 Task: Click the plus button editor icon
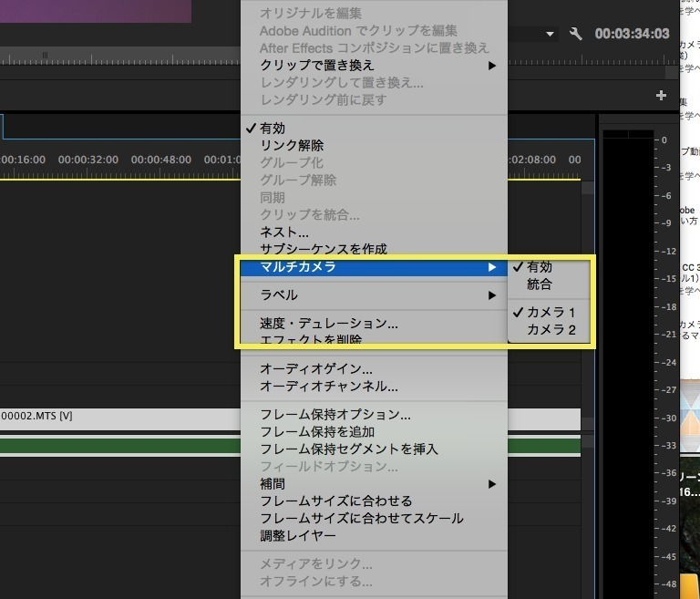661,95
